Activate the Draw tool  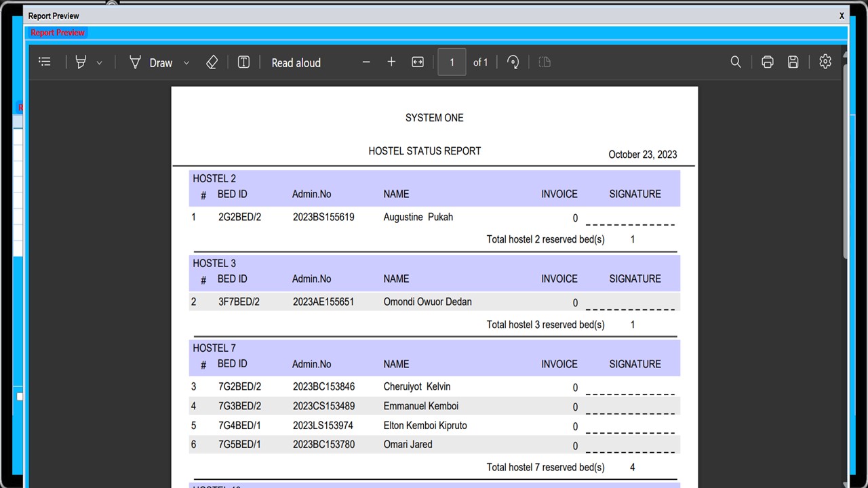point(151,62)
